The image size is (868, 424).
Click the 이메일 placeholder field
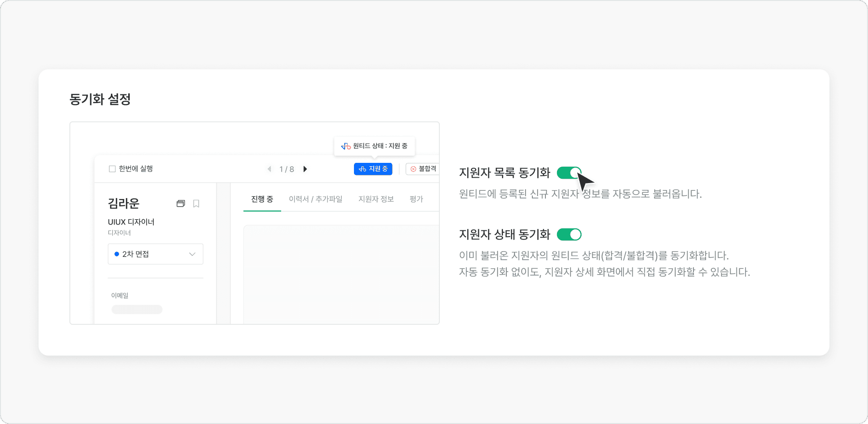pyautogui.click(x=137, y=309)
